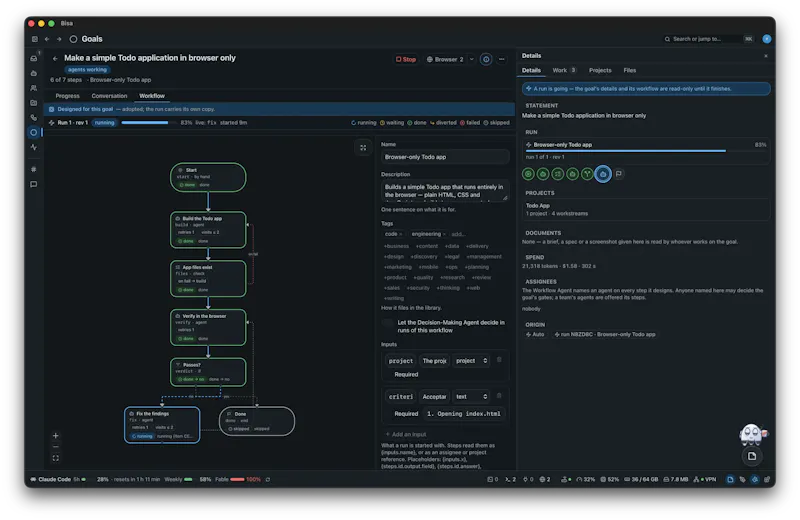Screen dimensions: 800x520
Task: Click the info circle icon next to Browser
Action: [x=486, y=59]
